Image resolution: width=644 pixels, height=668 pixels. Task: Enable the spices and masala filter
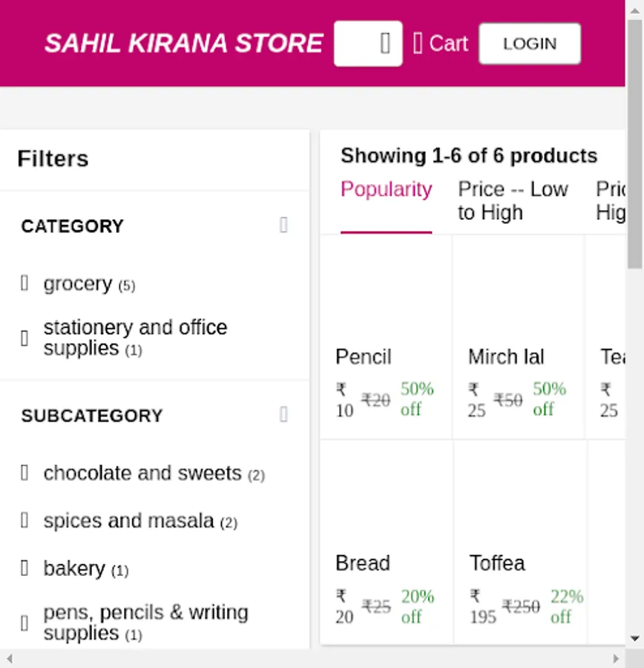coord(24,520)
